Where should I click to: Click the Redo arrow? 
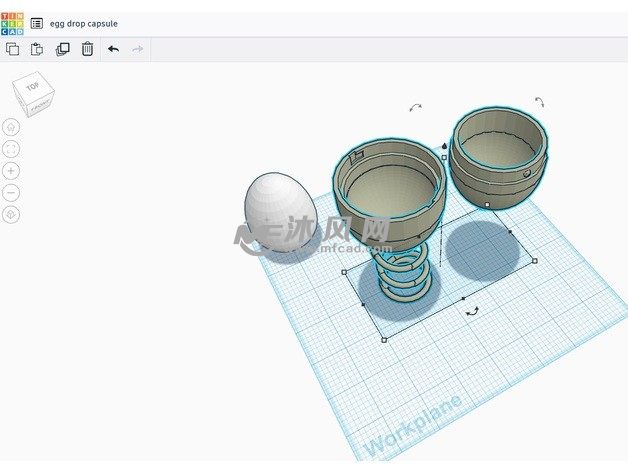click(138, 49)
